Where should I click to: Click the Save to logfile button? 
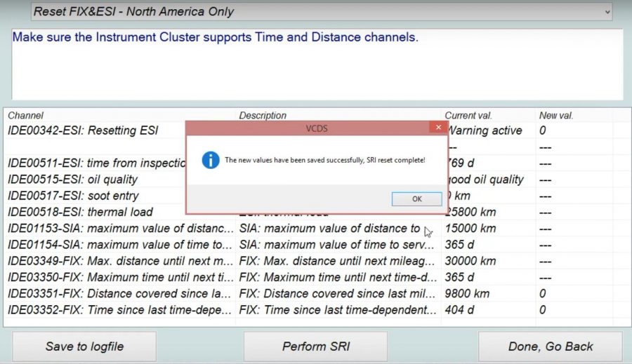point(84,346)
